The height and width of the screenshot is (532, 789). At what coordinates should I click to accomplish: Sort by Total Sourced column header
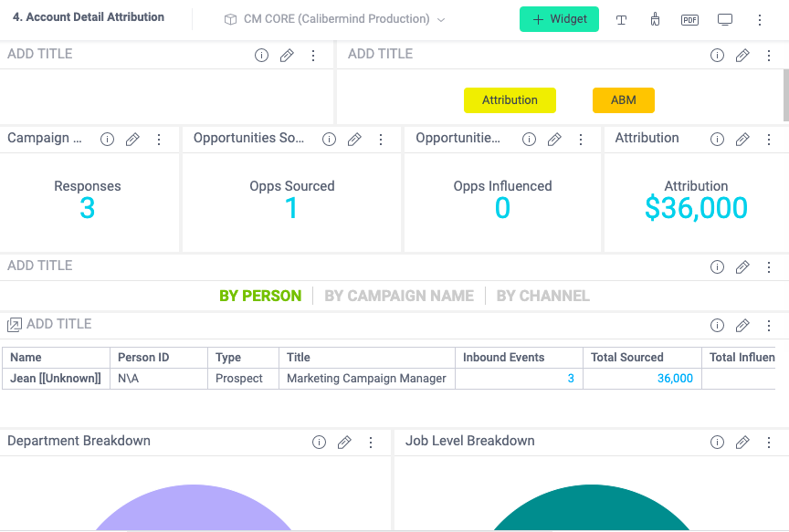(642, 358)
